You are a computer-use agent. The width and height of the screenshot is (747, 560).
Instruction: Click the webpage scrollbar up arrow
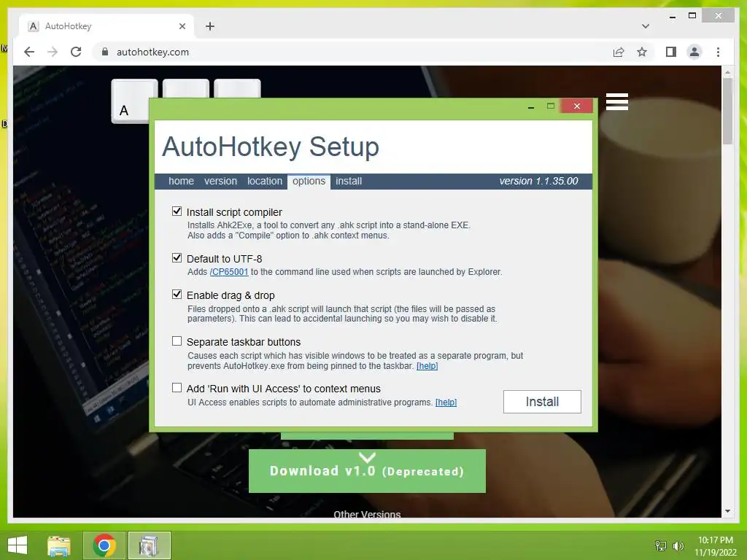(x=727, y=72)
